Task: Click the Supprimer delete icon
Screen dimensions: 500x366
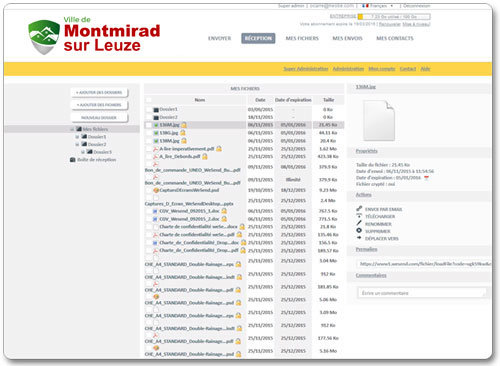Action: [359, 230]
